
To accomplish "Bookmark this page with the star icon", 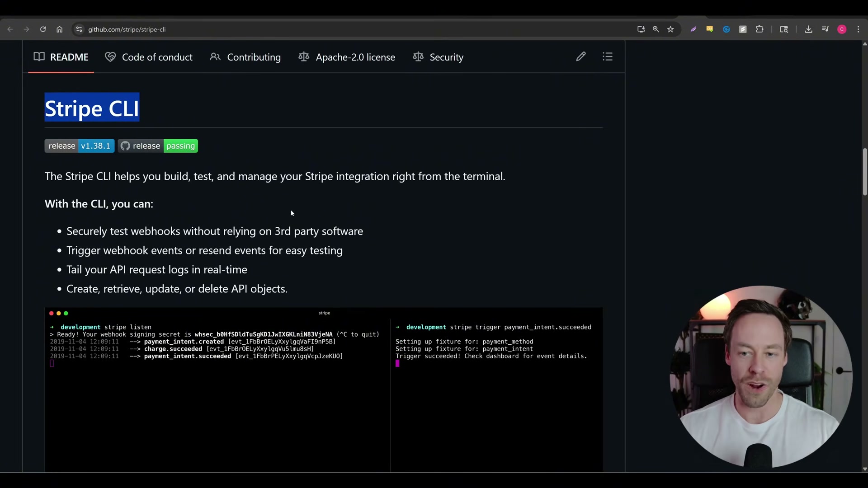I will click(x=671, y=29).
